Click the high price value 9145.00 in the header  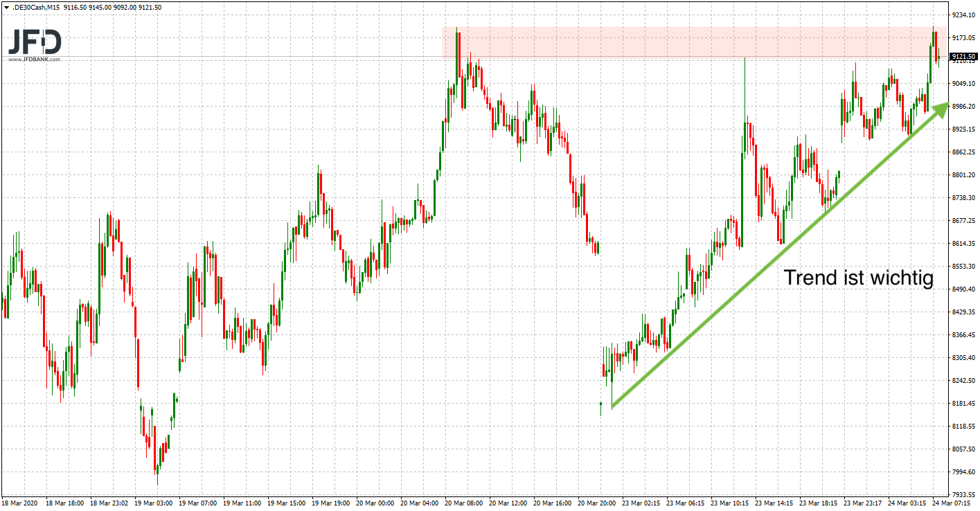pyautogui.click(x=100, y=7)
